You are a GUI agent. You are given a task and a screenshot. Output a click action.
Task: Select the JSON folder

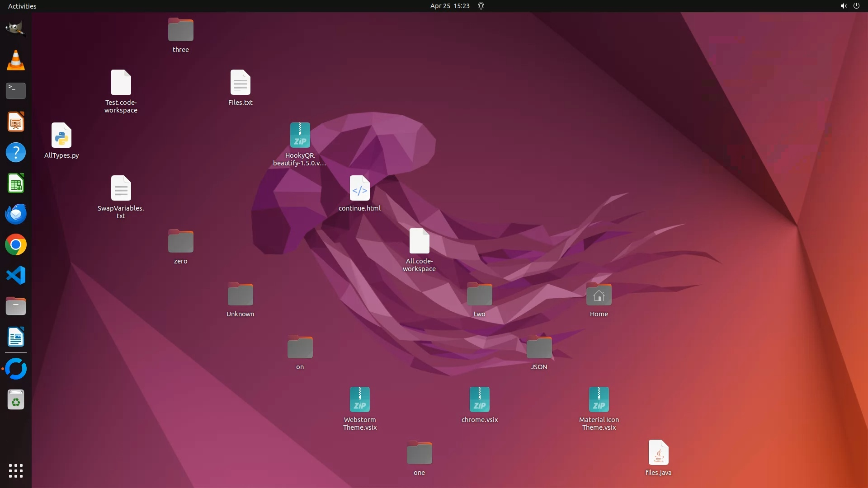tap(538, 347)
